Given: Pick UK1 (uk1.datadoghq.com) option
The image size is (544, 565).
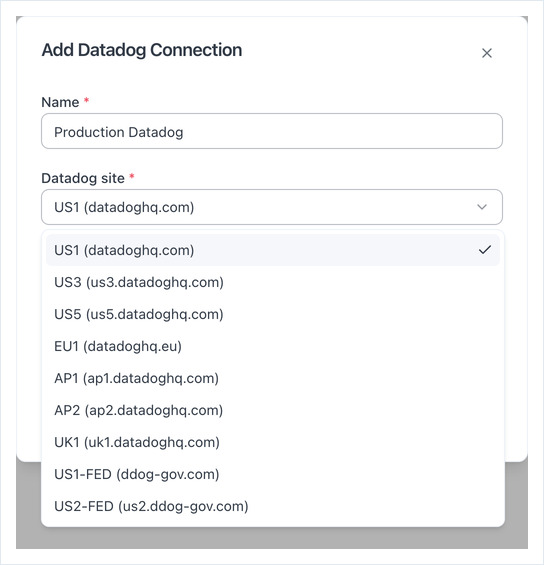Looking at the screenshot, I should pos(273,442).
